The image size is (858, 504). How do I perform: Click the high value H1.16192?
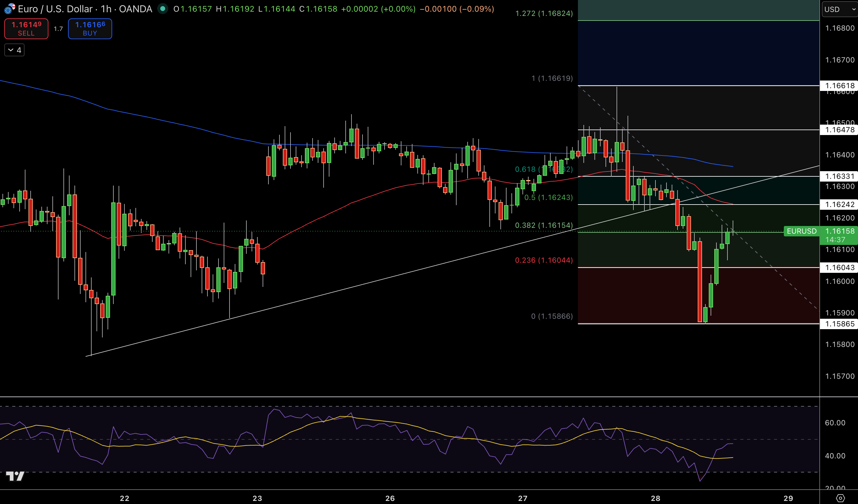[235, 9]
